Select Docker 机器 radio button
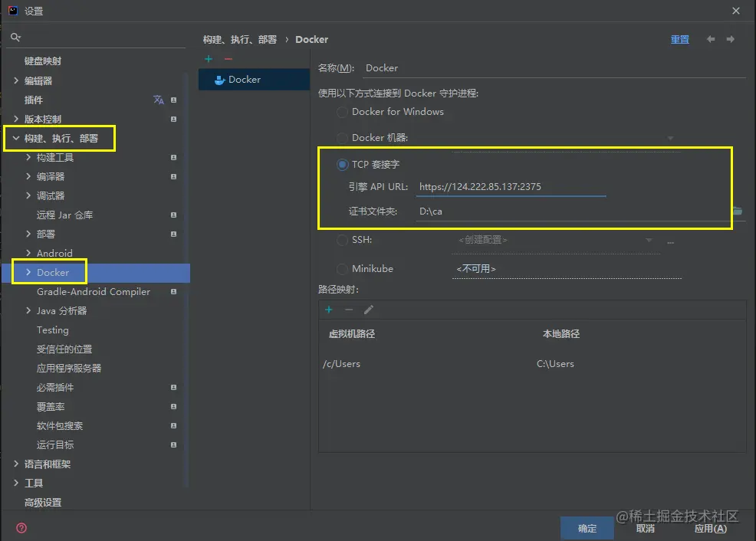The width and height of the screenshot is (756, 541). tap(342, 138)
